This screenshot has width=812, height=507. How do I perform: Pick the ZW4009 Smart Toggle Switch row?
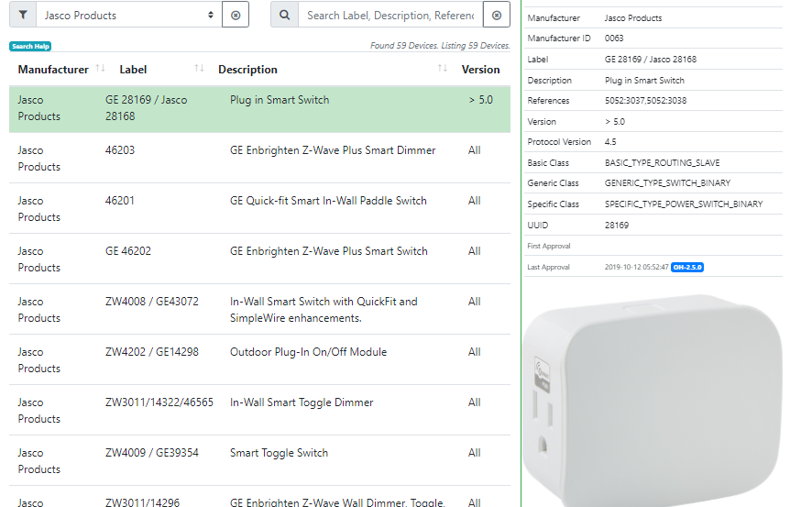tap(259, 461)
